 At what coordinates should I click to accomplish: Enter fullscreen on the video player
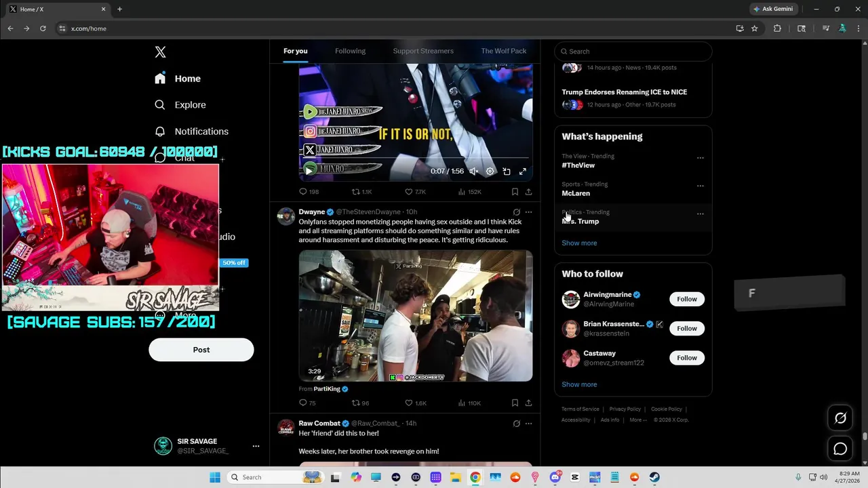pyautogui.click(x=522, y=171)
